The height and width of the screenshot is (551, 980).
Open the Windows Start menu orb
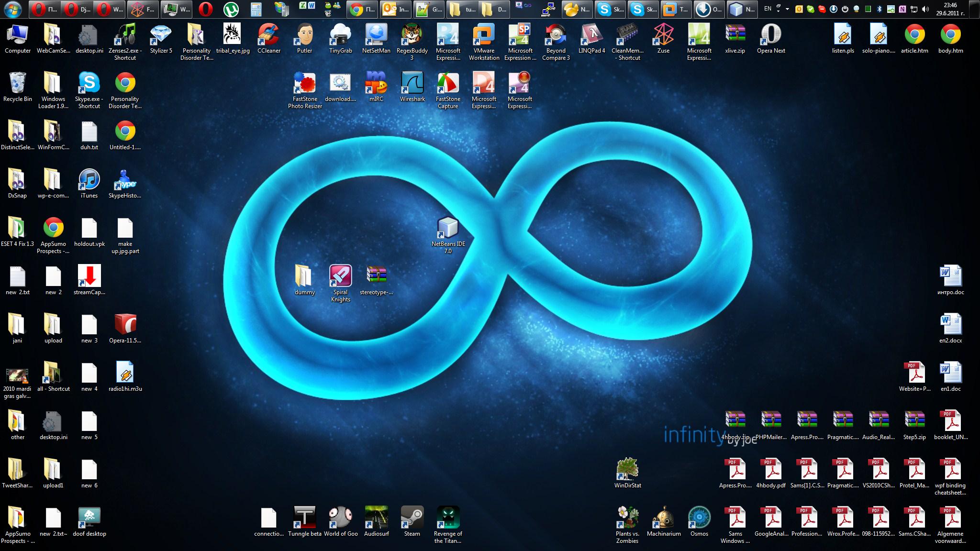[x=13, y=9]
